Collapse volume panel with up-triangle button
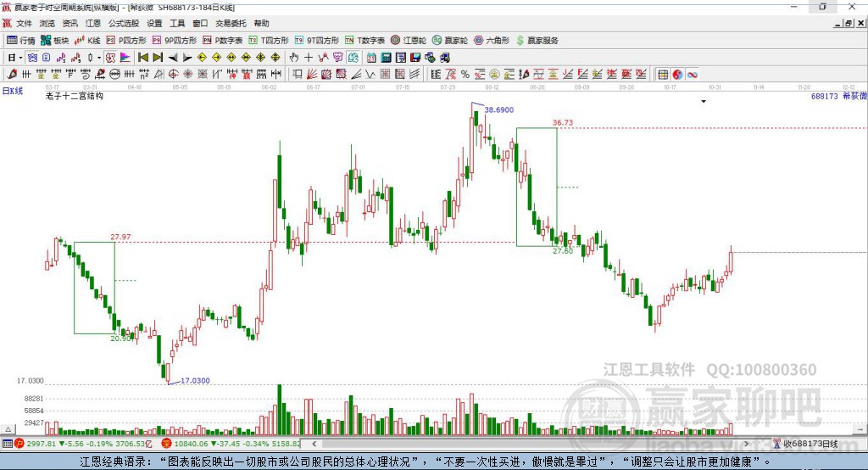This screenshot has width=868, height=470. point(8,429)
